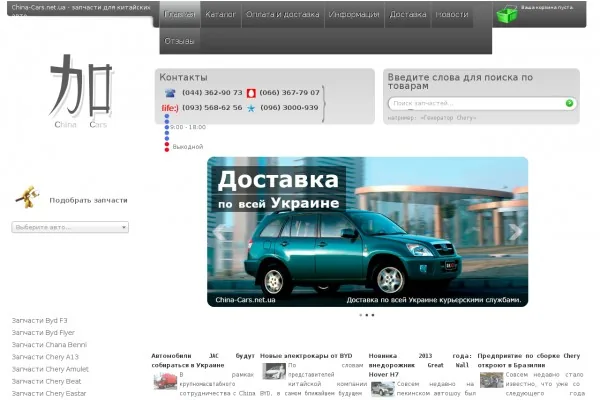This screenshot has width=600, height=400.
Task: Click the landline telephone icon in Контакты
Action: point(170,93)
